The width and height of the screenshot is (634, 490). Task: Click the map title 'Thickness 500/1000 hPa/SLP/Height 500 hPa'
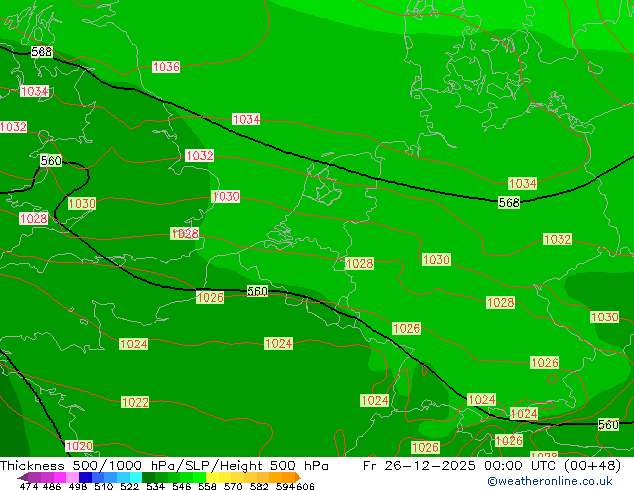[164, 466]
